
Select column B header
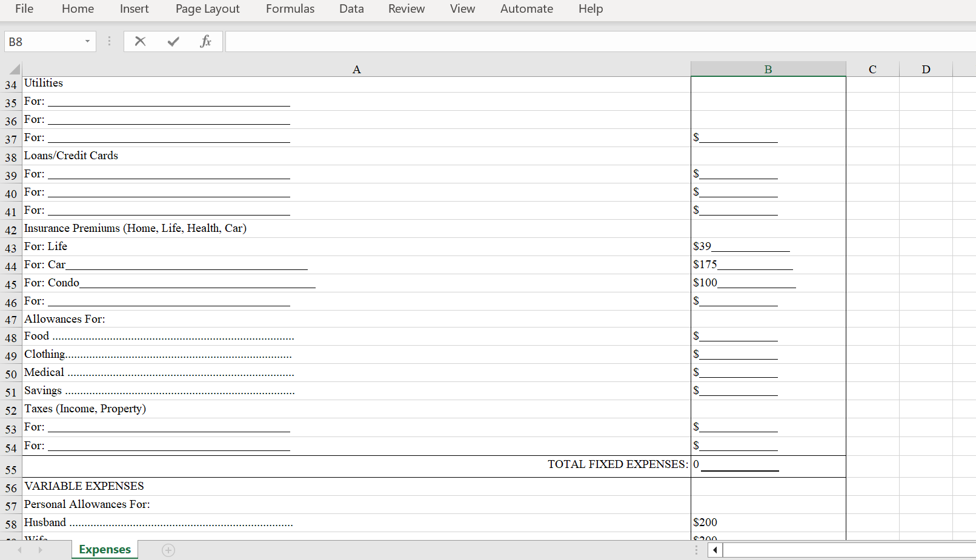coord(768,69)
